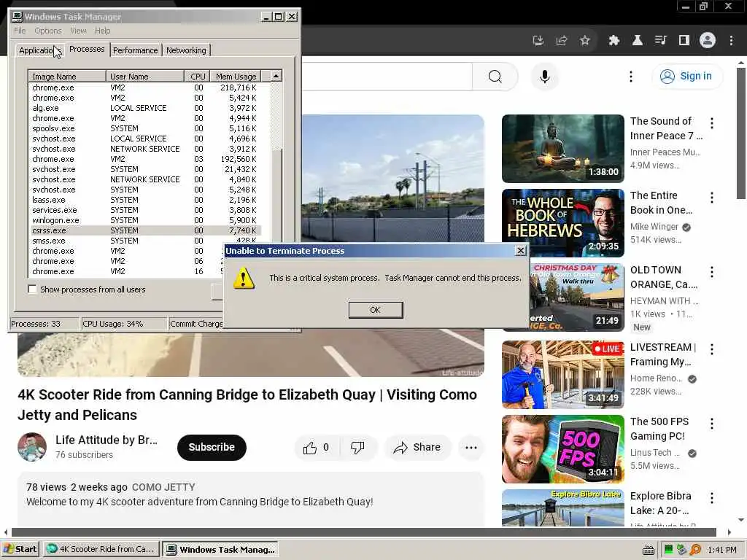The width and height of the screenshot is (747, 560).
Task: Click Chrome profile avatar icon
Action: pyautogui.click(x=708, y=41)
